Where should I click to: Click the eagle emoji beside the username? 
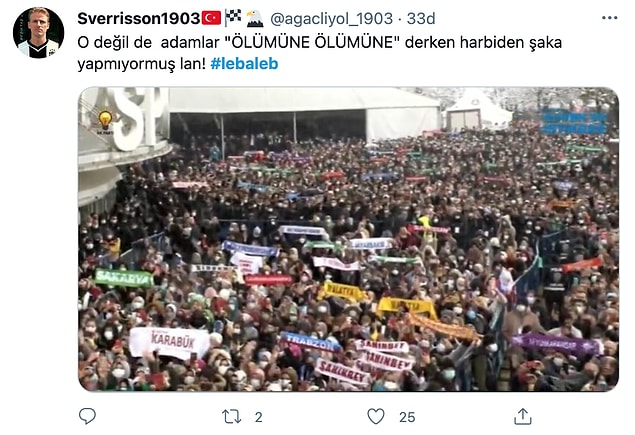point(255,18)
